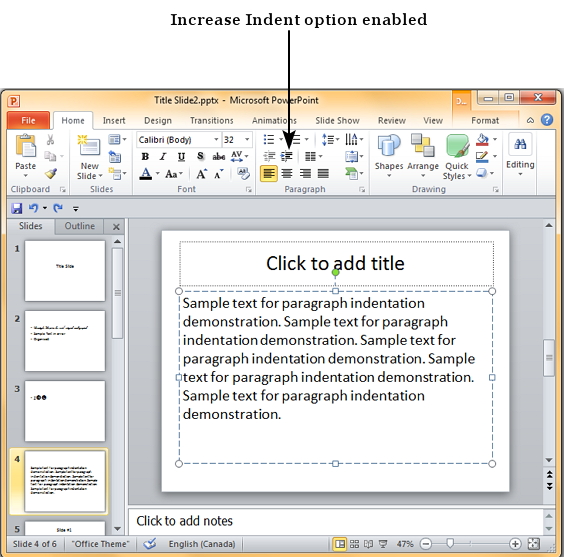Image resolution: width=565 pixels, height=558 pixels.
Task: Fit slide to current window icon
Action: pos(534,544)
